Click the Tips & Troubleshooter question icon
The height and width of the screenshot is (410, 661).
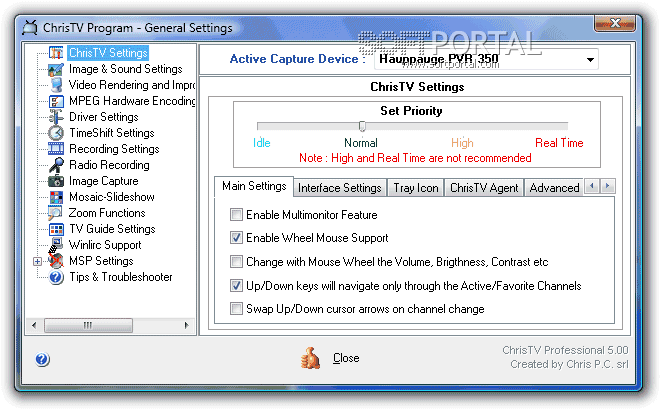coord(56,277)
